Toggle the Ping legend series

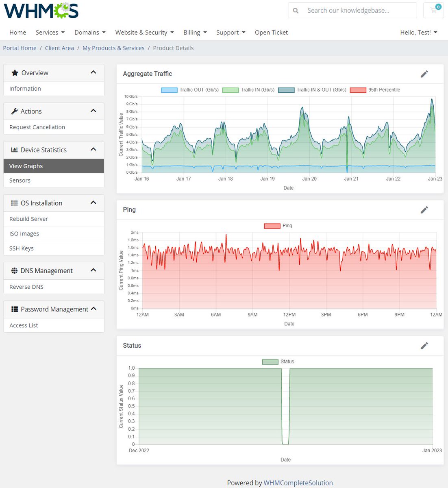(278, 226)
